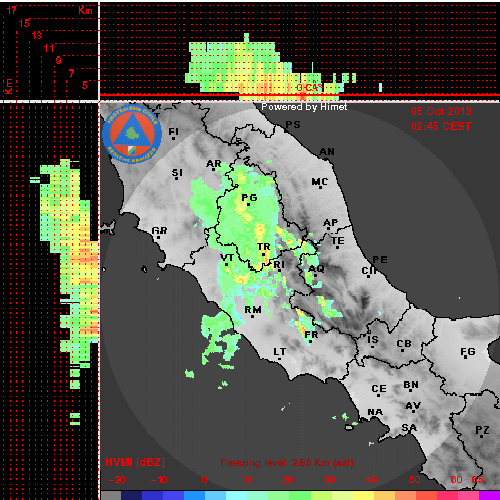Pick the magenta swatch at color bar's end
This screenshot has height=500, width=500.
tap(489, 496)
